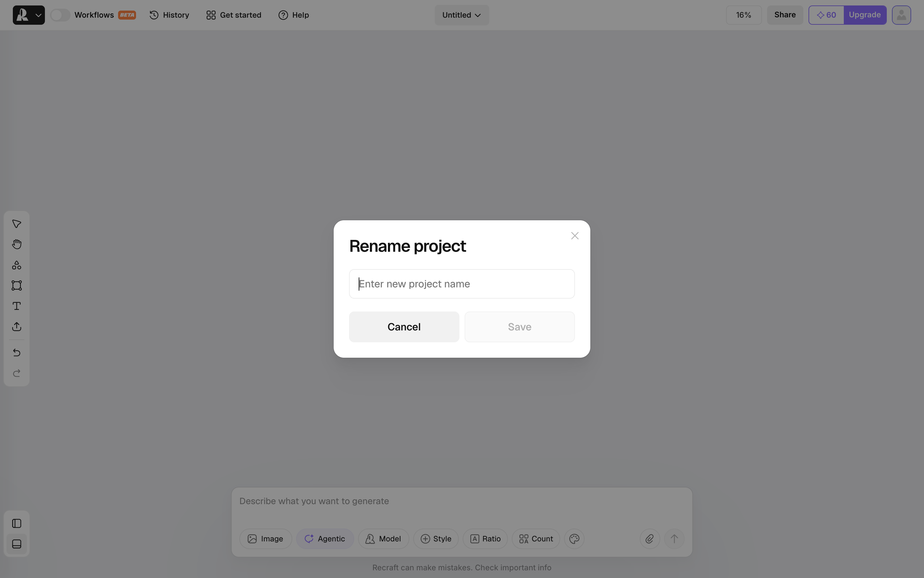Select the pointer selection tool
Image resolution: width=924 pixels, height=578 pixels.
[x=16, y=223]
